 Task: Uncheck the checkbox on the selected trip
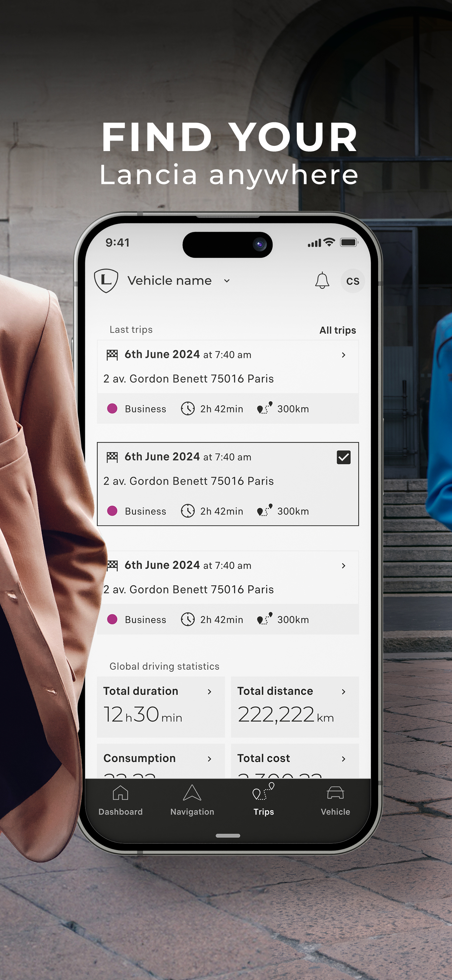pos(344,457)
